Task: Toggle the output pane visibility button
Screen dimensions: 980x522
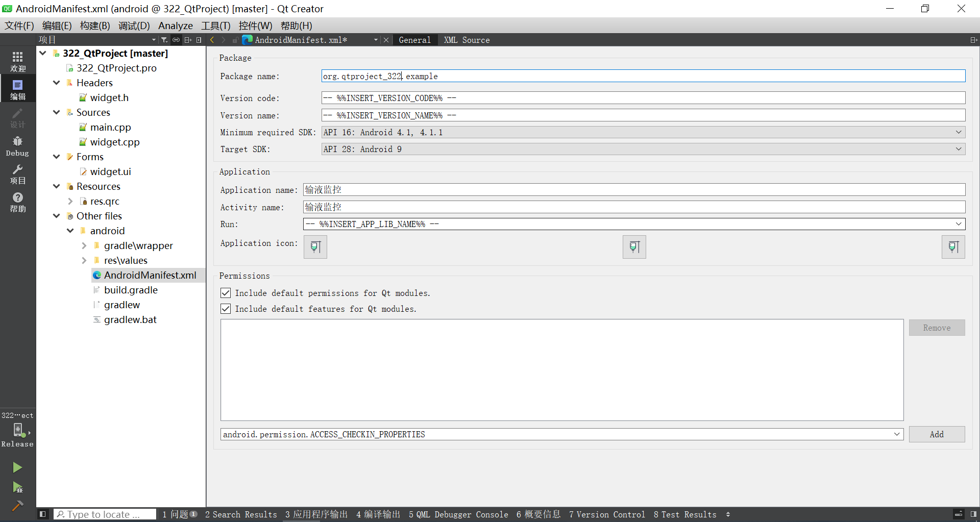Action: [x=959, y=514]
